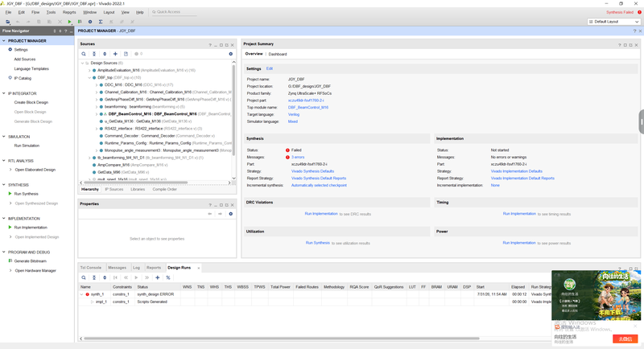Click the Open Project toolbar icon
Image resolution: width=644 pixels, height=349 pixels.
[8, 22]
